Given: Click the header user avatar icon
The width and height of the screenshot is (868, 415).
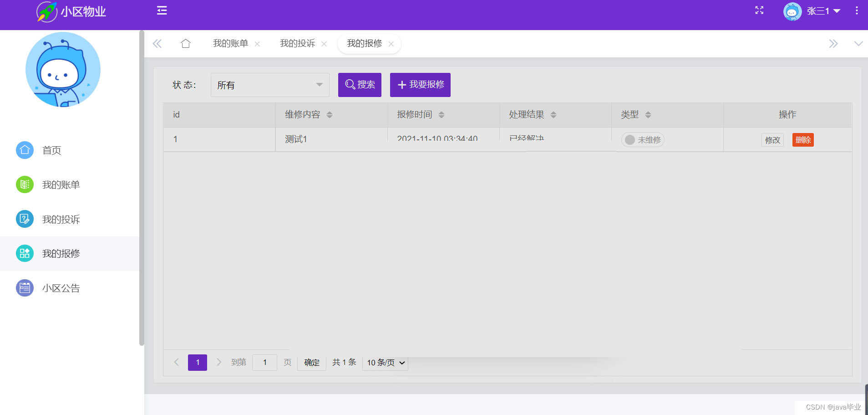Looking at the screenshot, I should (792, 11).
